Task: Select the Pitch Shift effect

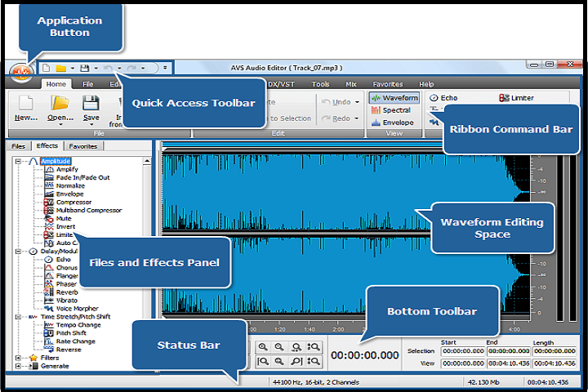Action: (x=72, y=333)
